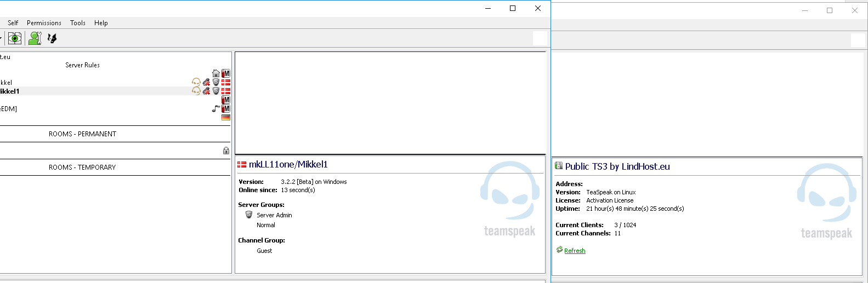
Task: Click the house default-channel icon
Action: 216,73
